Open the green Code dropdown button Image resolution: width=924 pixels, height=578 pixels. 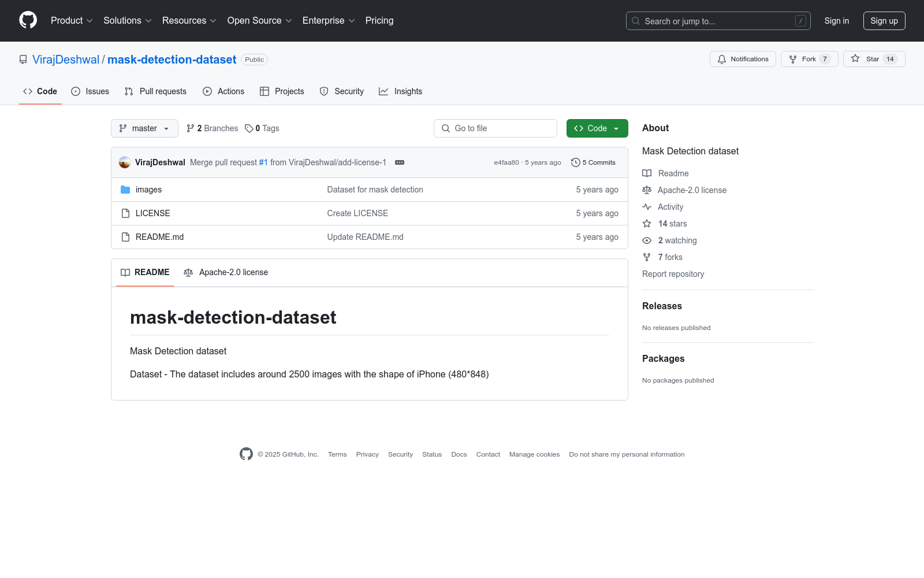(597, 128)
